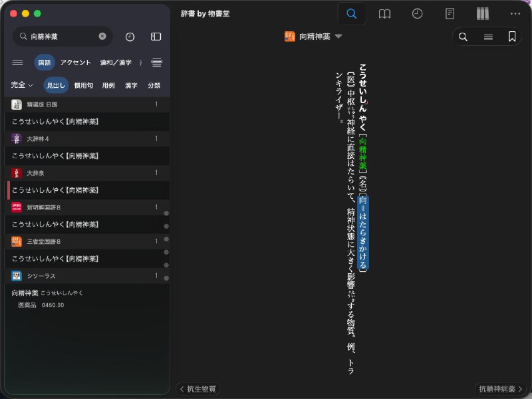Viewport: 532px width, 399px height.
Task: Open the history view with the clock toolbar icon
Action: [416, 13]
